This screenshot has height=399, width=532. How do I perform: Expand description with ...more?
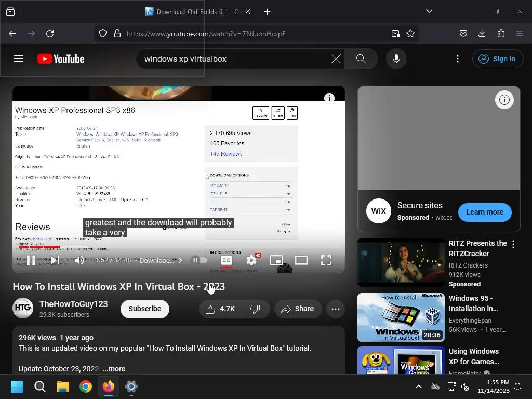click(114, 369)
